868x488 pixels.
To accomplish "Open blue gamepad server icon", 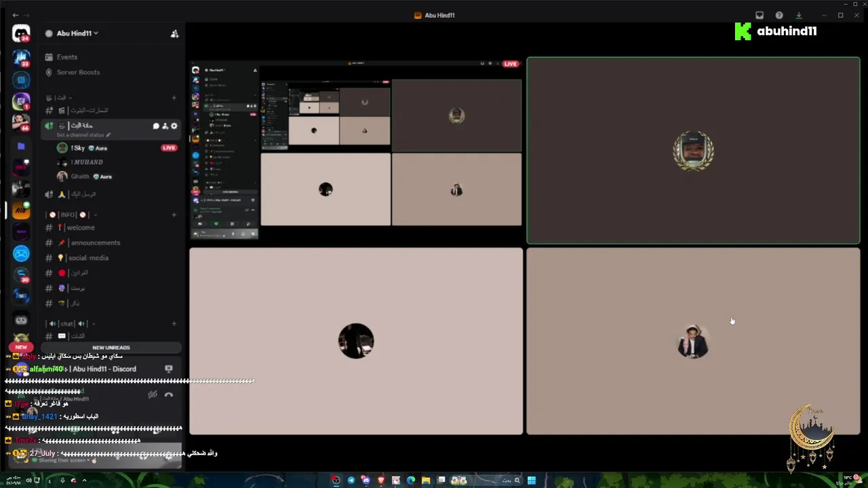I will (x=21, y=253).
